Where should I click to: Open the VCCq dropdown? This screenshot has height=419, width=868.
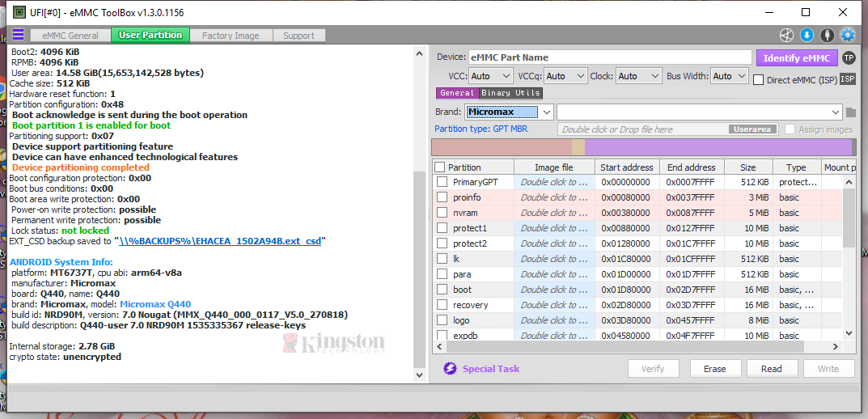pos(565,76)
